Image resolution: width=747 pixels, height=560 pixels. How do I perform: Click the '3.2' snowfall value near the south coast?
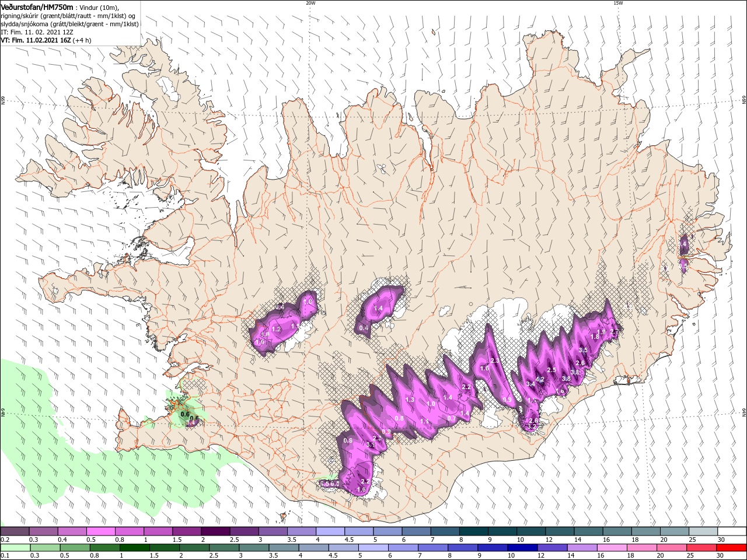pyautogui.click(x=531, y=427)
